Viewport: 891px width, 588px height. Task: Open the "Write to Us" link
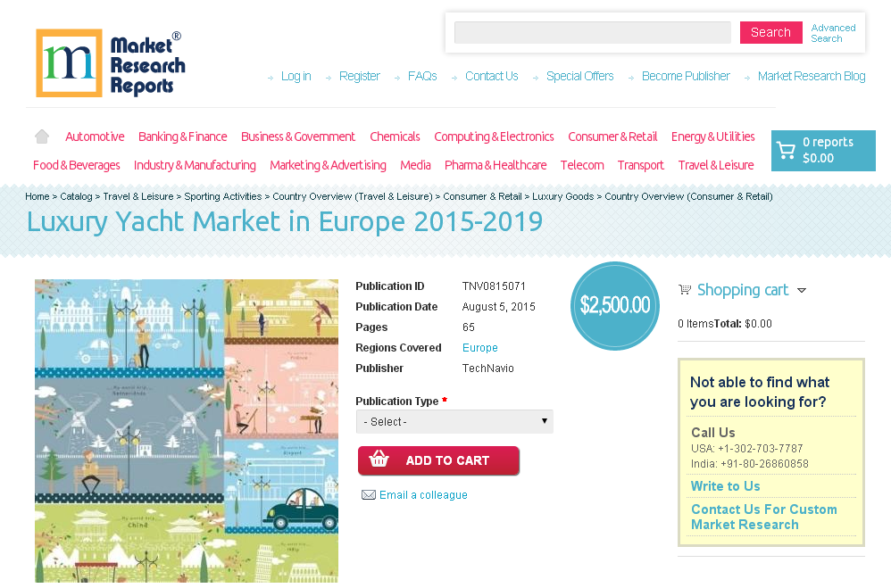click(724, 485)
